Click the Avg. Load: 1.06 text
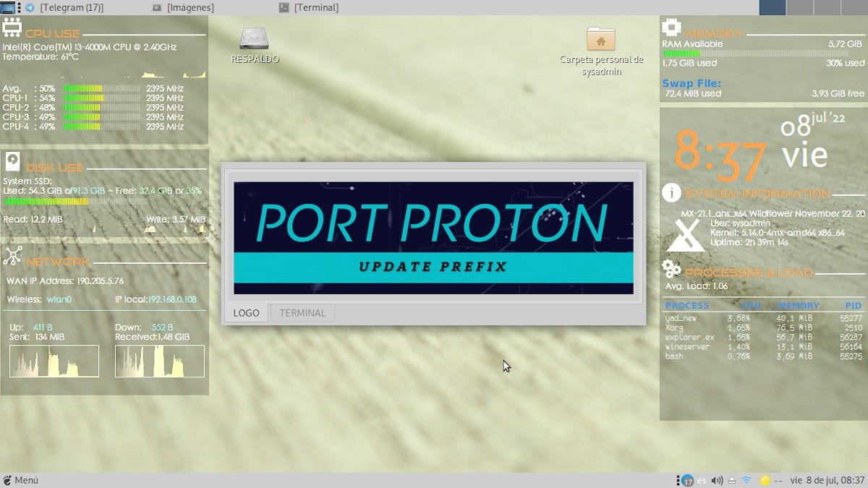The width and height of the screenshot is (868, 488). coord(697,286)
